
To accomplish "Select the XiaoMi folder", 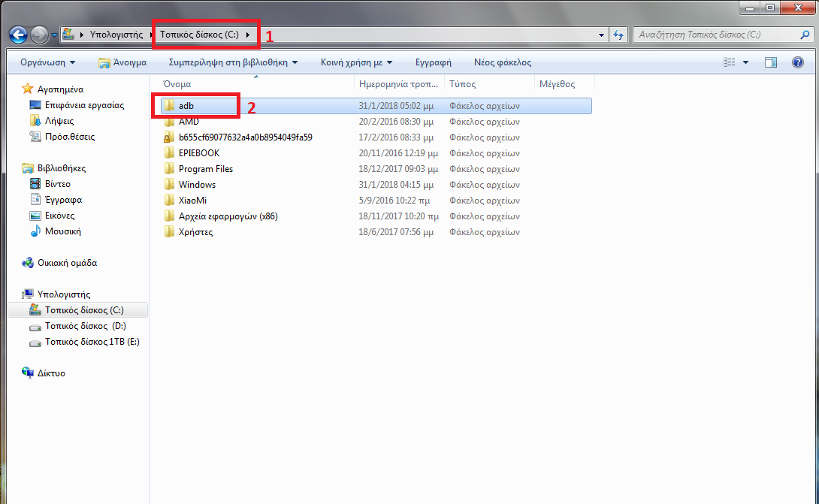I will coord(192,200).
